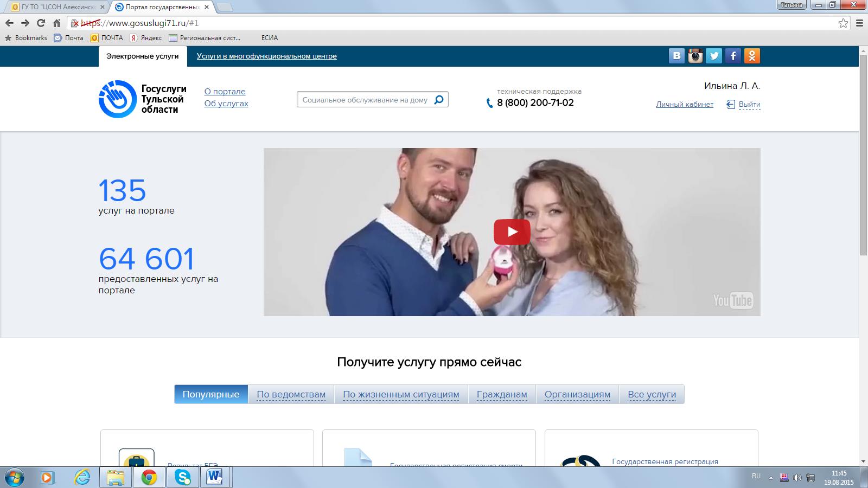Show hidden tray icons arrow
868x488 pixels.
tap(771, 478)
